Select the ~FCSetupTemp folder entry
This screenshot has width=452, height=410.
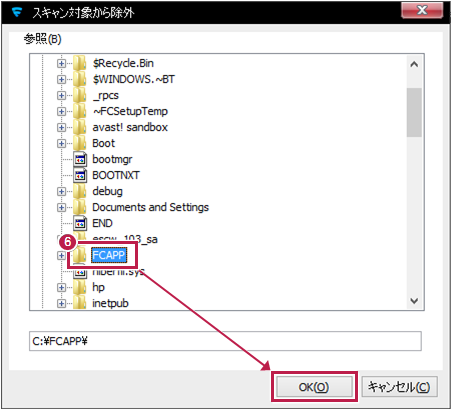[x=130, y=111]
